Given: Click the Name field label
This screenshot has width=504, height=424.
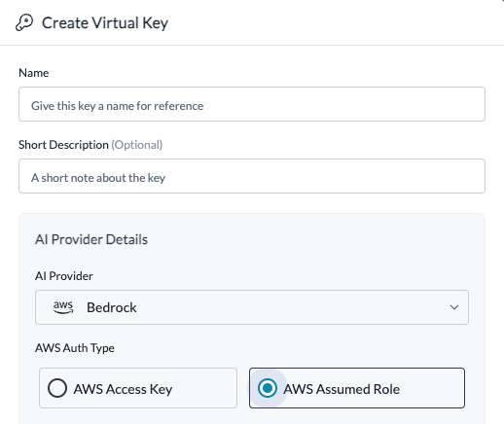Looking at the screenshot, I should click(34, 73).
